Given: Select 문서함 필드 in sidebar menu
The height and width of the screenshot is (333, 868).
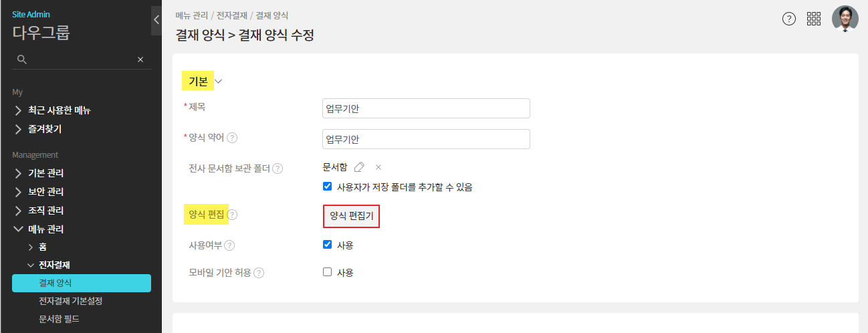Looking at the screenshot, I should click(x=59, y=319).
